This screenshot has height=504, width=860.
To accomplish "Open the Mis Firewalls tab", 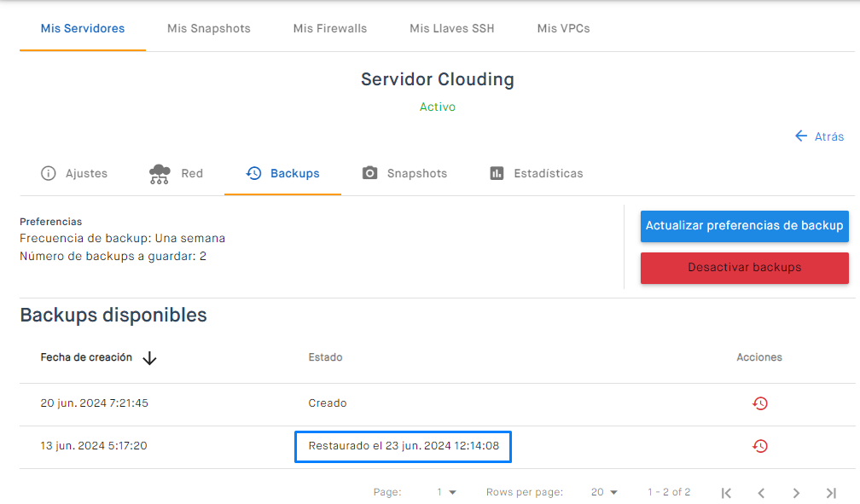I will pyautogui.click(x=330, y=28).
